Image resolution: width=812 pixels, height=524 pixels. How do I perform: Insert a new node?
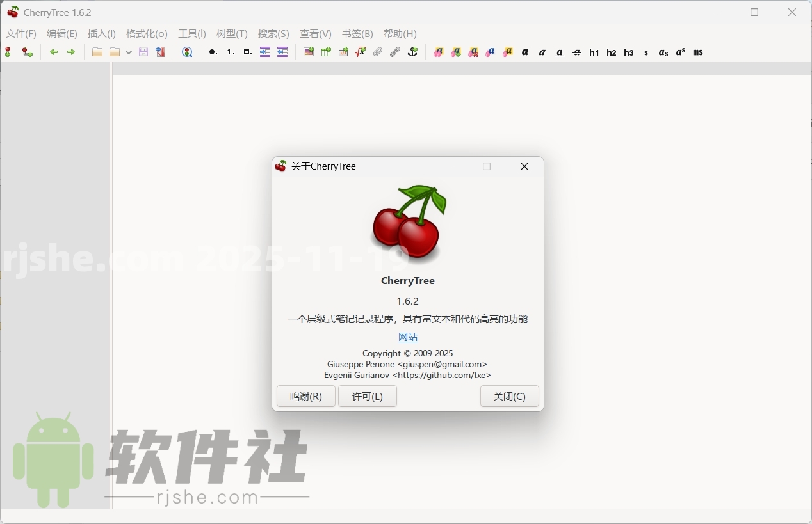click(8, 52)
